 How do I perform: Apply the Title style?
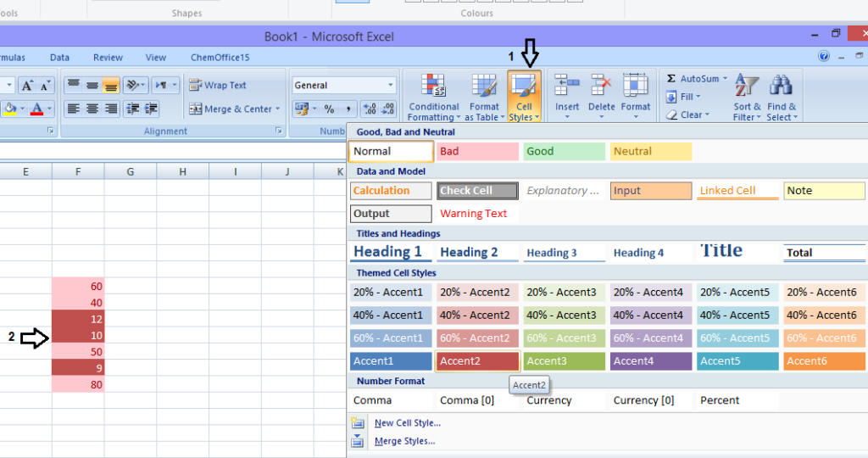pyautogui.click(x=737, y=252)
